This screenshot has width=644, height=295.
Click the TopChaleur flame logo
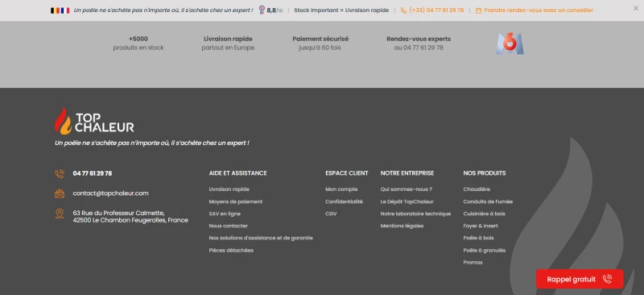point(94,121)
